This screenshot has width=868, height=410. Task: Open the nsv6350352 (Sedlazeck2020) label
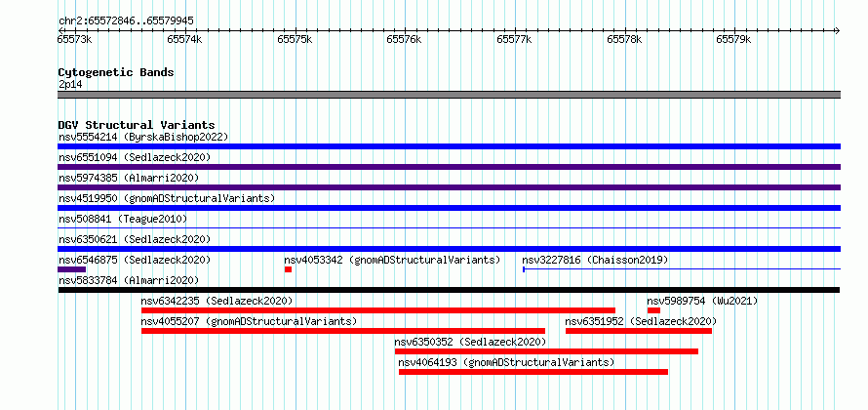tap(470, 342)
